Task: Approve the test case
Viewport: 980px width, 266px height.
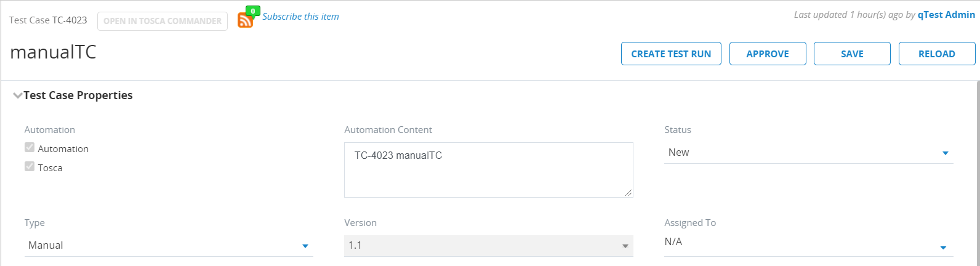Action: pos(768,54)
